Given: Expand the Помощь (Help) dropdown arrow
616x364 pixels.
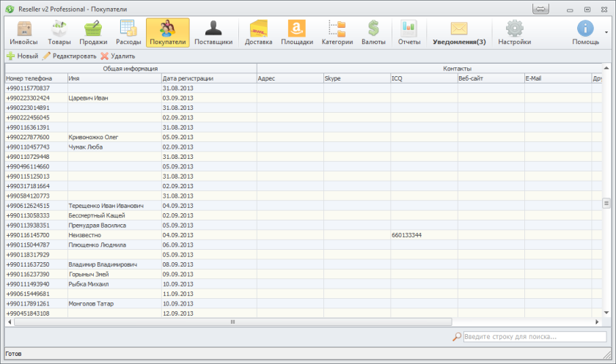Looking at the screenshot, I should (606, 33).
